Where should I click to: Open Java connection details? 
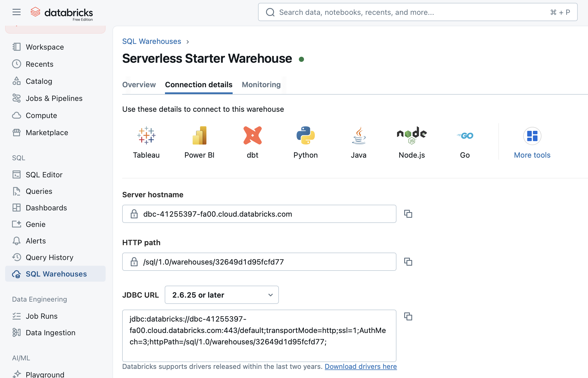click(x=359, y=142)
